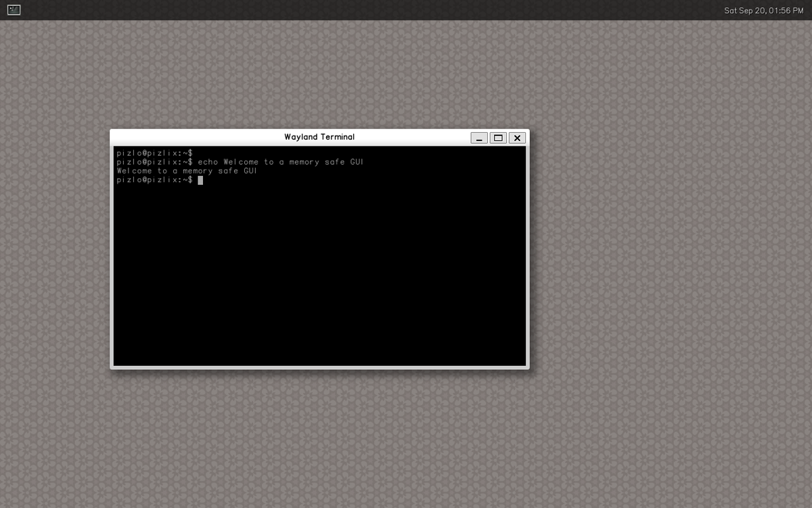812x508 pixels.
Task: Click inside the black terminal content area
Action: tap(318, 271)
